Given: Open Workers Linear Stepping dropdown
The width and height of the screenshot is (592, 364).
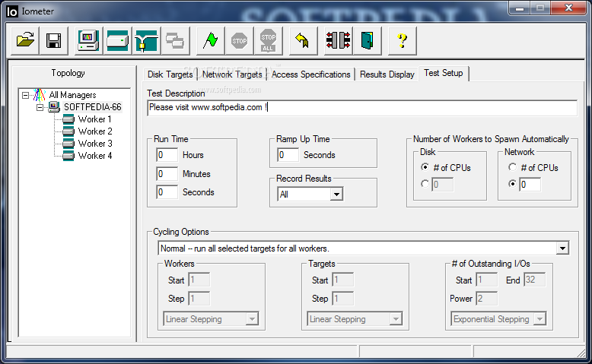Looking at the screenshot, I should (x=252, y=319).
